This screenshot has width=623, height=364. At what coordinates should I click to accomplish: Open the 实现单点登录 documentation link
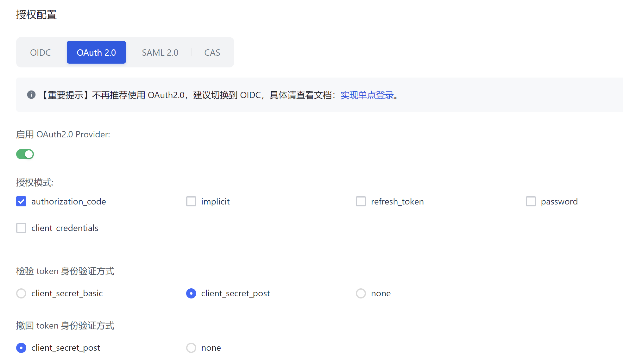coord(367,95)
